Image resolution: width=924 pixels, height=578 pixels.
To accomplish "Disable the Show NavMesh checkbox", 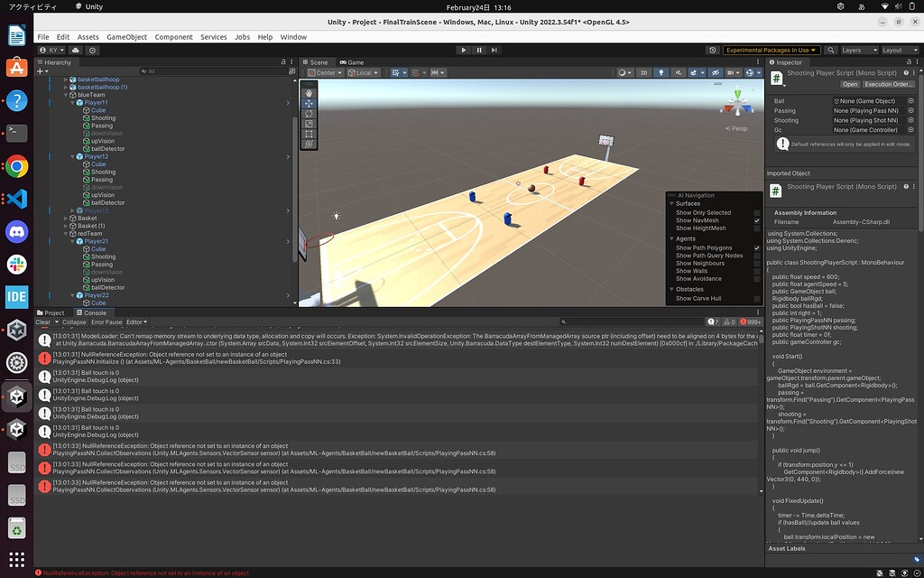I will [757, 220].
